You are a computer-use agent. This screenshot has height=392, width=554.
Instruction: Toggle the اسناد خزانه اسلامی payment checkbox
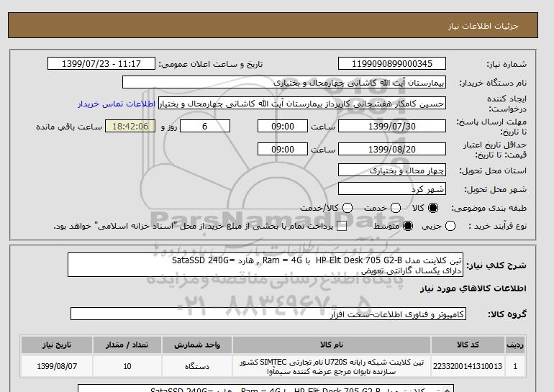point(342,227)
